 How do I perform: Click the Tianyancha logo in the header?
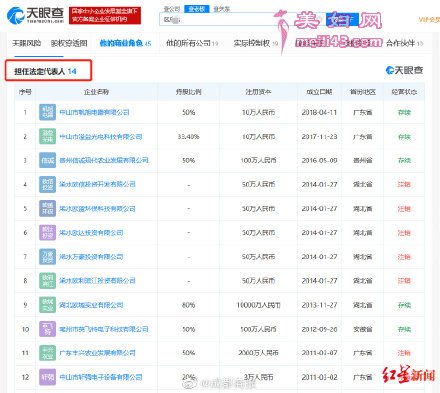coord(35,15)
